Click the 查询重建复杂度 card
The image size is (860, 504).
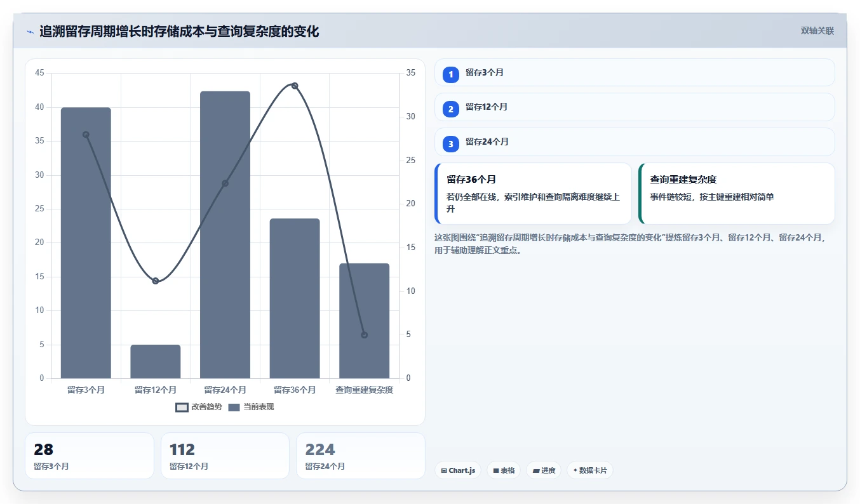tap(737, 194)
